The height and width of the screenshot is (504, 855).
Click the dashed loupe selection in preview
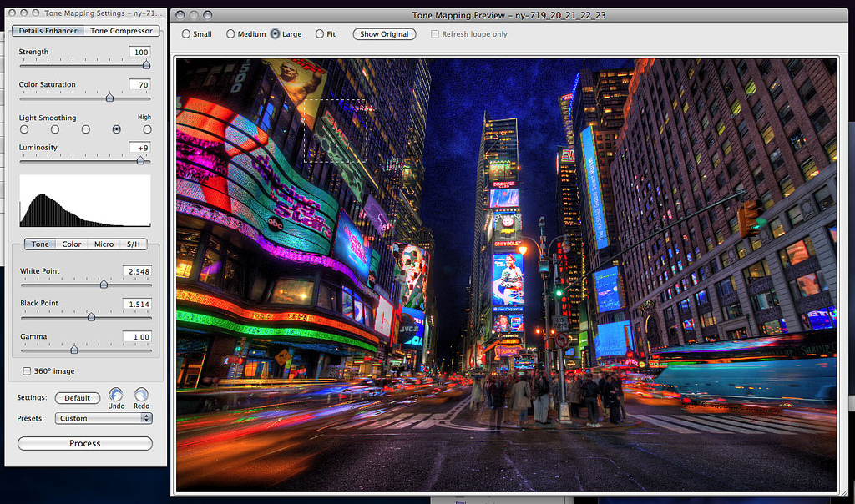tap(336, 131)
